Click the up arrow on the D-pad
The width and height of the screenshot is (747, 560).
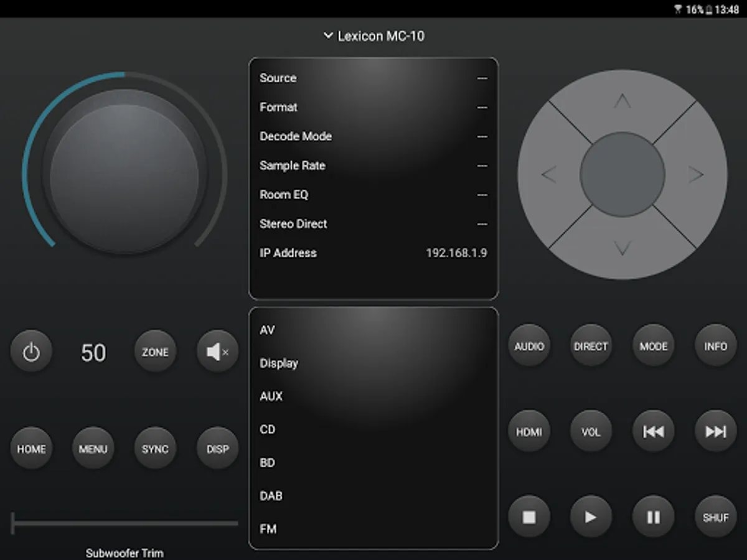click(x=622, y=101)
